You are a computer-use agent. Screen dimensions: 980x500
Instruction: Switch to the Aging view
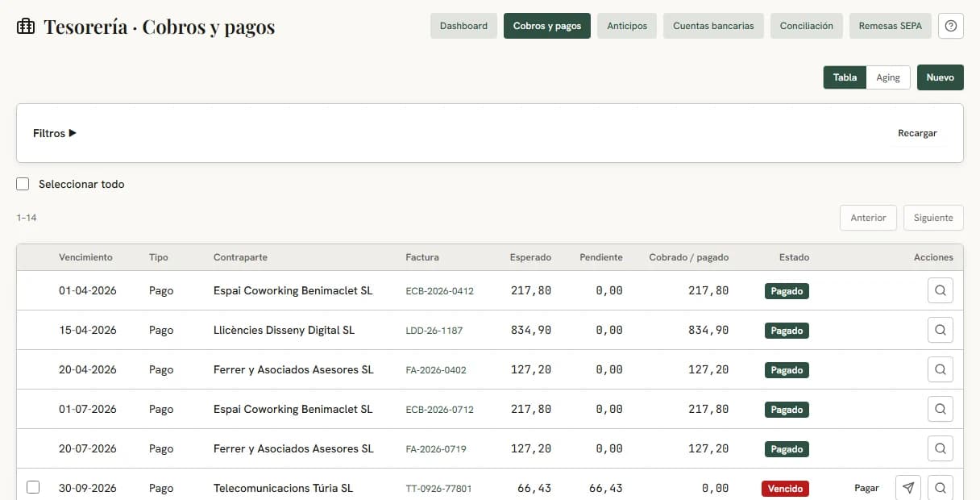(888, 77)
